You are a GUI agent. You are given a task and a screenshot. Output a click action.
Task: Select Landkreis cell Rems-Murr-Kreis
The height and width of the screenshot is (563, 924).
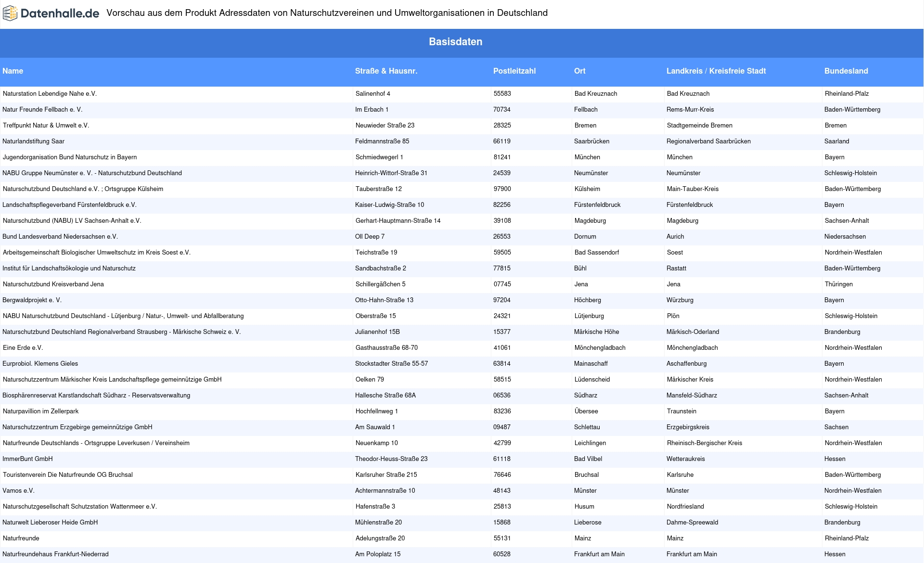coord(690,110)
